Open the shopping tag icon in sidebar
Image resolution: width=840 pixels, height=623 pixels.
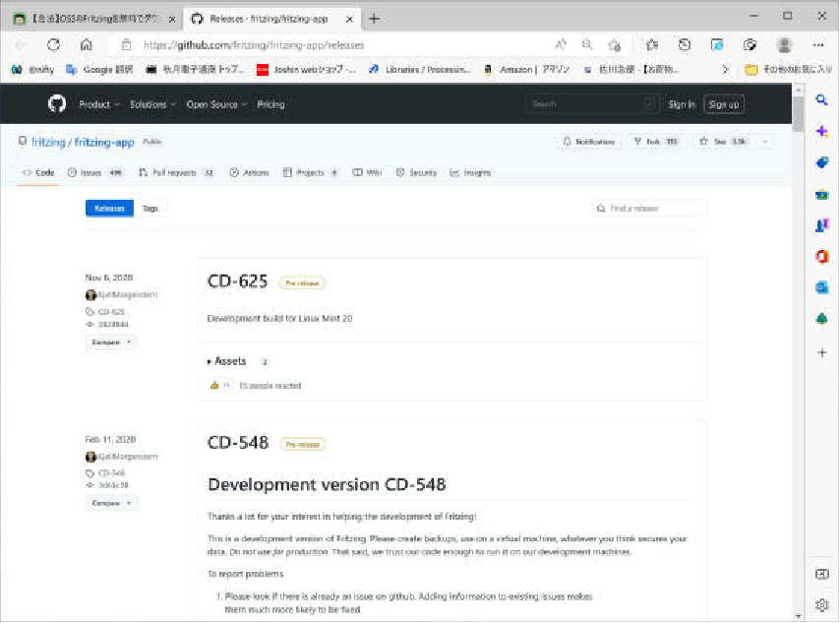click(821, 162)
